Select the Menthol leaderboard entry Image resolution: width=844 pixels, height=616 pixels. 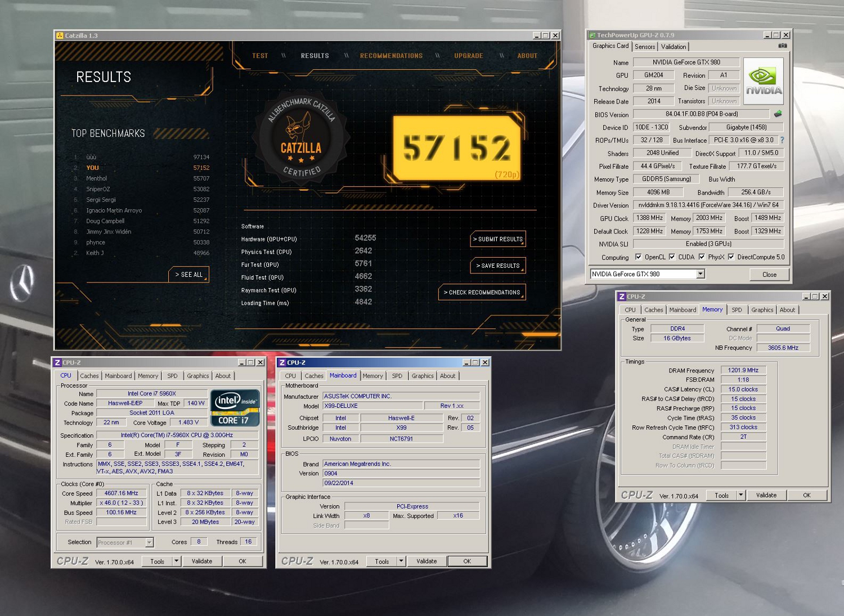(141, 178)
